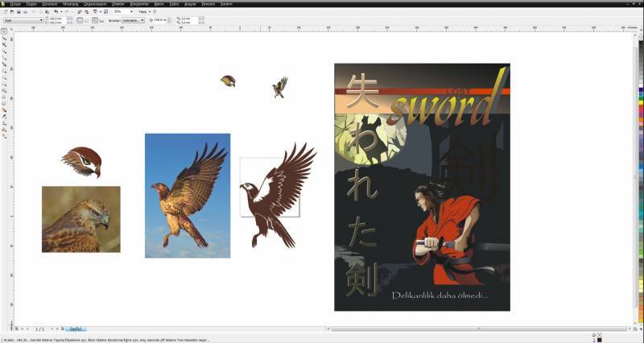The width and height of the screenshot is (644, 343).
Task: Select the Sayfa1 page tab
Action: pos(76,329)
